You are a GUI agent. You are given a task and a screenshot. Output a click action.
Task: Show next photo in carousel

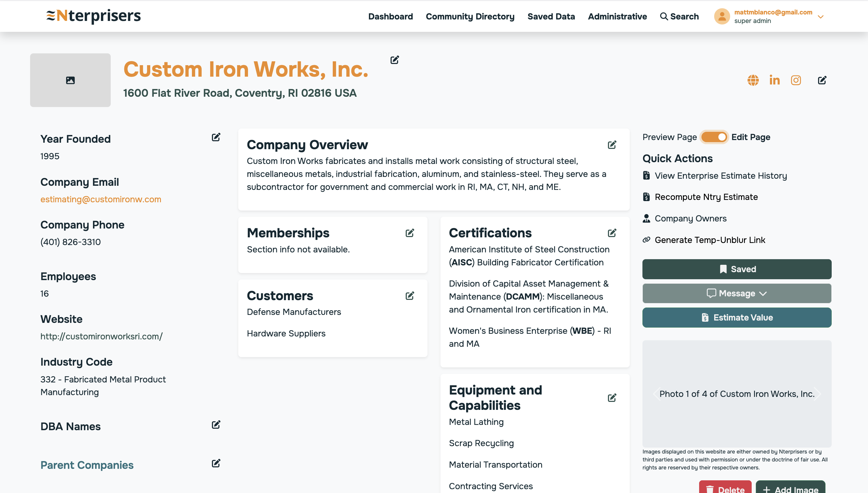click(818, 393)
